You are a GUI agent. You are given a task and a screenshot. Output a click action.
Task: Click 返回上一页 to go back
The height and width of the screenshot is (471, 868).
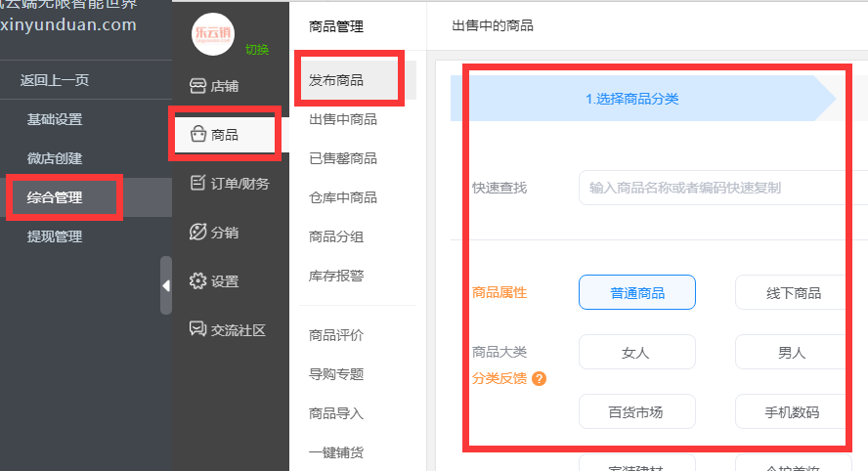click(55, 80)
